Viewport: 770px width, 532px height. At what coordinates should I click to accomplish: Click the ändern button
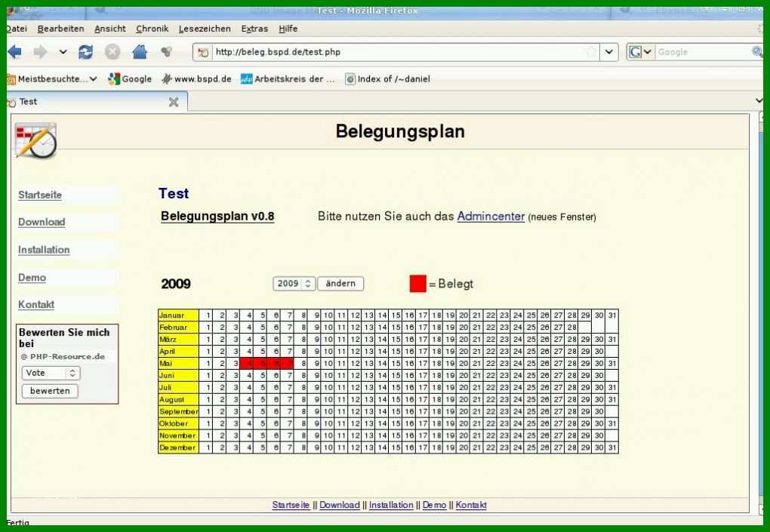tap(340, 284)
